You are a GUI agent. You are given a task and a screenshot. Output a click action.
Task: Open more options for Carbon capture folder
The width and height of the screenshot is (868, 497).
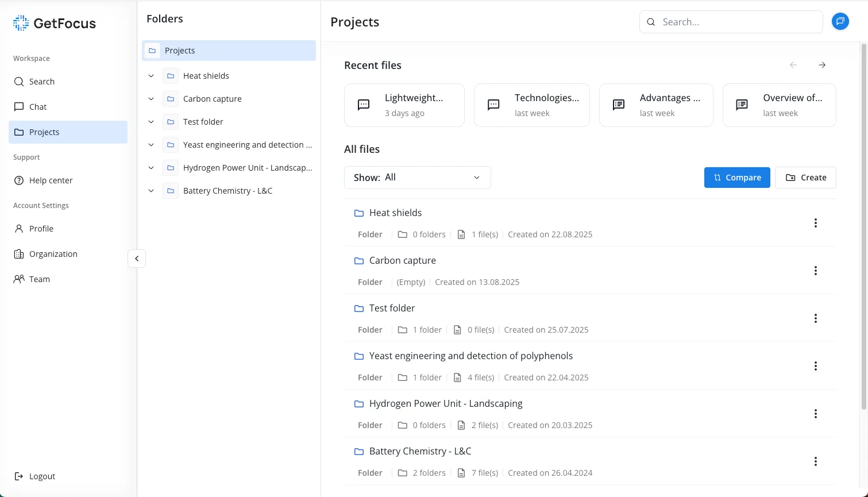tap(816, 271)
